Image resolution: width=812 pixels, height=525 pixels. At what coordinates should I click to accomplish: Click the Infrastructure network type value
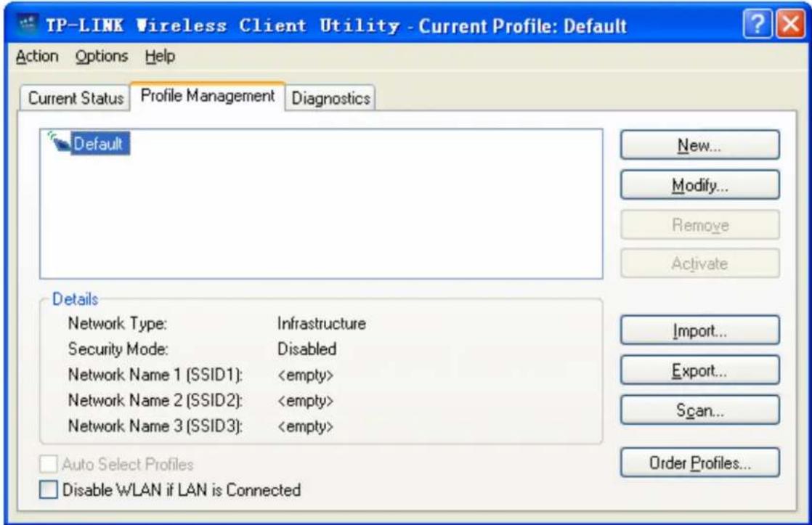pos(322,324)
